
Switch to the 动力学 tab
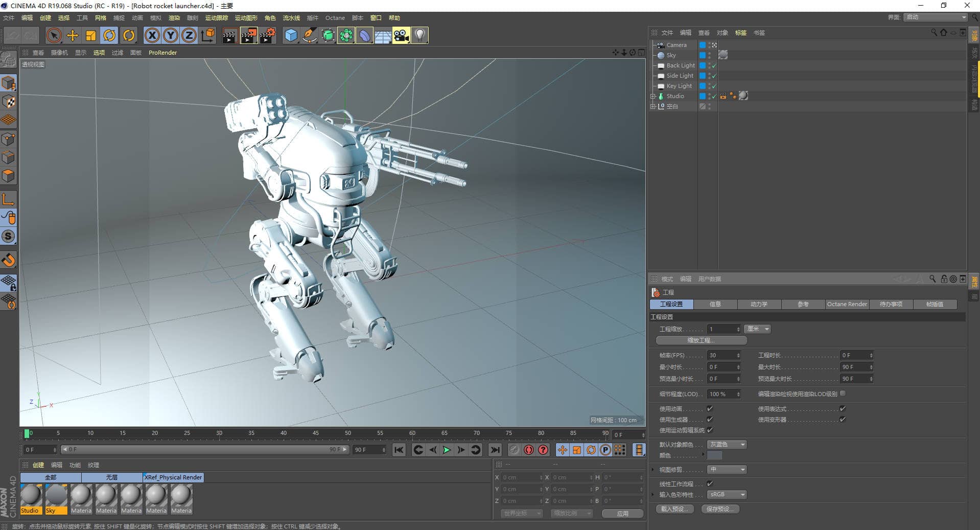coord(759,304)
